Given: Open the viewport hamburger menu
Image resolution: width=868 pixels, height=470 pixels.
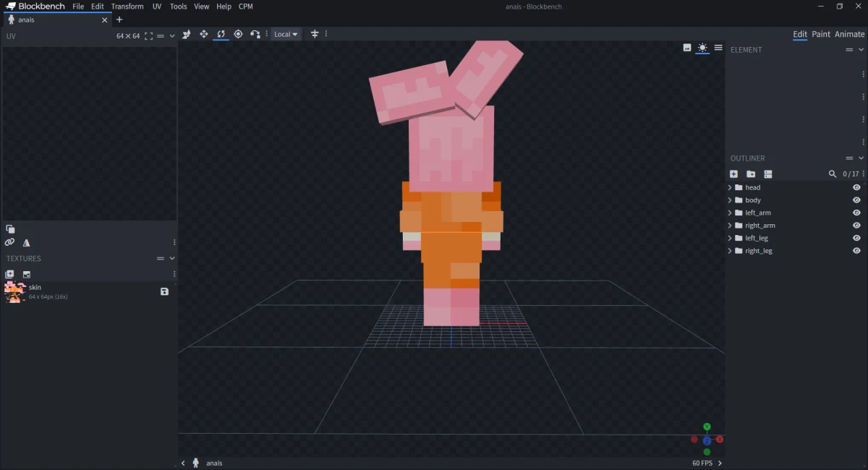Looking at the screenshot, I should pyautogui.click(x=718, y=48).
